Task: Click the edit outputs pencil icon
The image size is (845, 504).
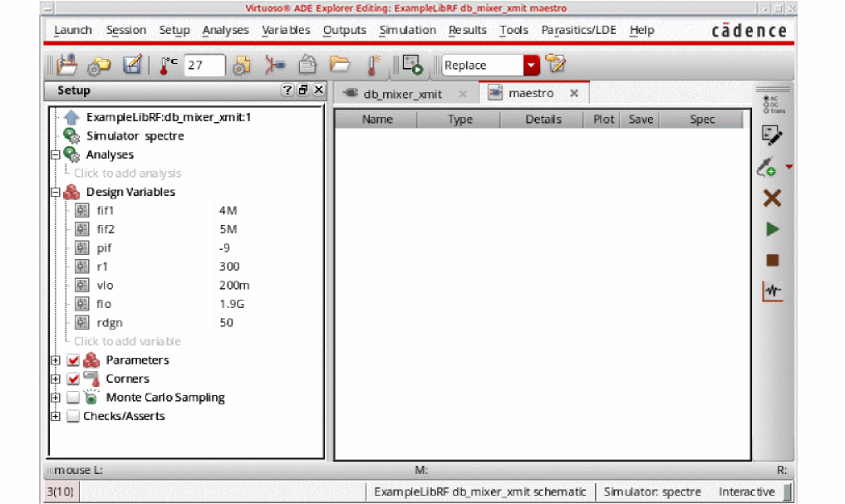Action: click(x=772, y=135)
